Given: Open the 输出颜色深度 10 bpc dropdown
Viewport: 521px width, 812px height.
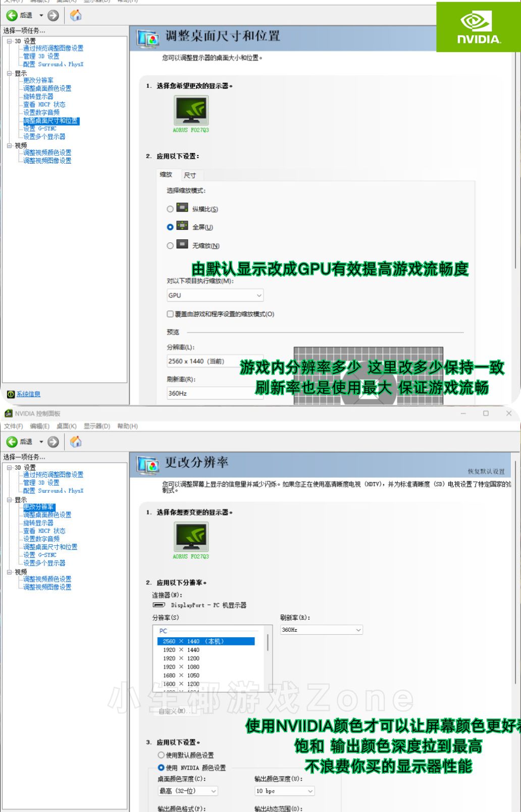Looking at the screenshot, I should coord(284,791).
